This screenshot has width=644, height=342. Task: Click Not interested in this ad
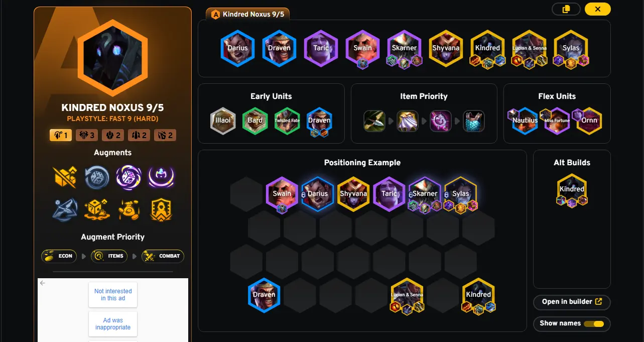tap(113, 295)
